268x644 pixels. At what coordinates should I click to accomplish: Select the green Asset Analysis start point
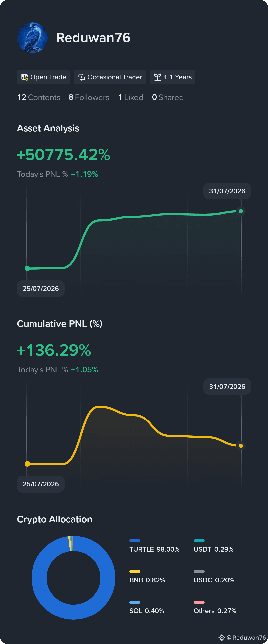[27, 268]
